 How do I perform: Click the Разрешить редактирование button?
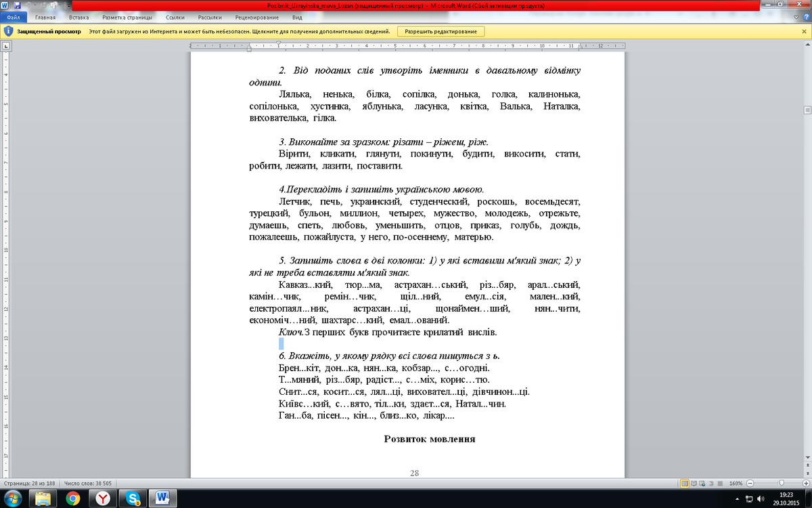click(441, 31)
